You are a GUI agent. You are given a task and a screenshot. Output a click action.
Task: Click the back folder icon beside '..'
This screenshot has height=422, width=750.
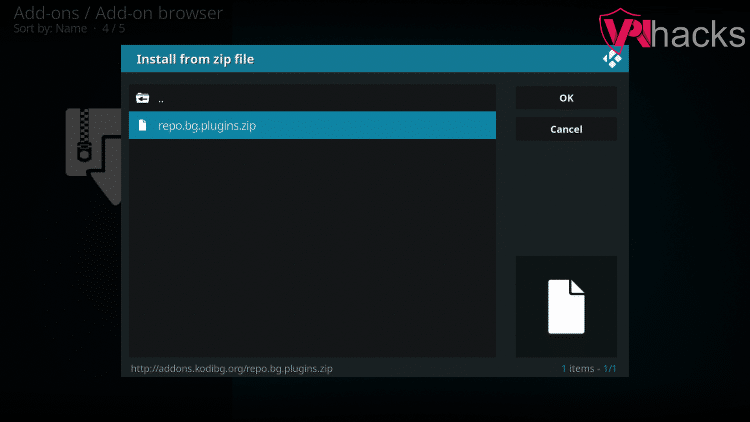142,98
